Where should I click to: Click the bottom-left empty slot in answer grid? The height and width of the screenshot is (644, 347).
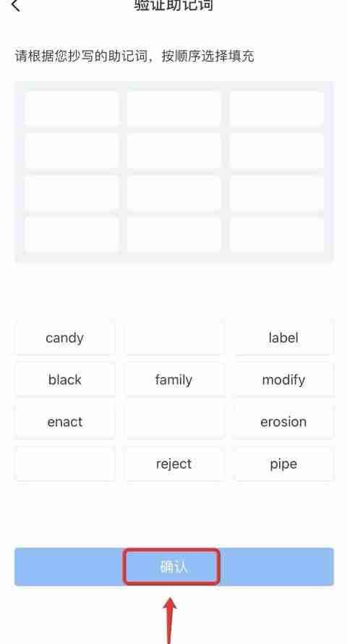pos(72,234)
